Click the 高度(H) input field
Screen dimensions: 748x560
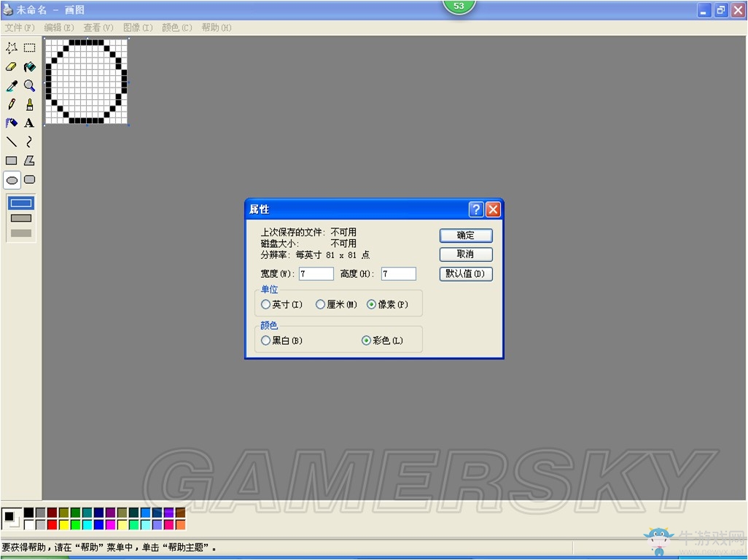coord(399,273)
